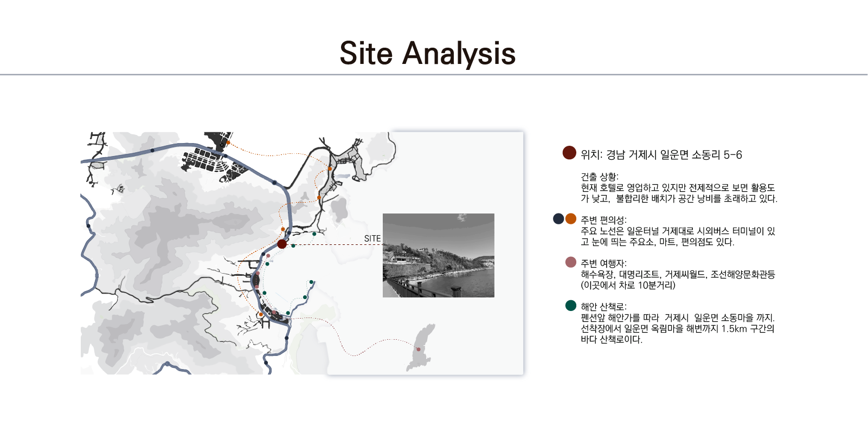The height and width of the screenshot is (434, 868).
Task: Click the dark red location legend dot
Action: coord(569,153)
